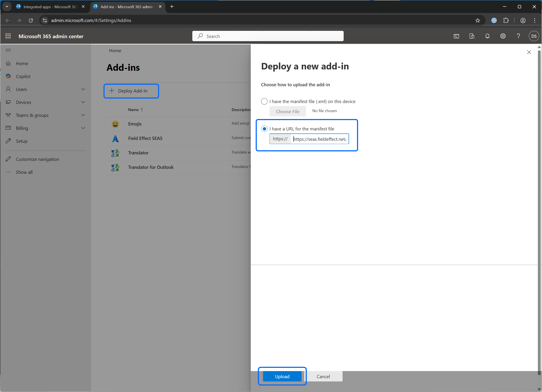Click the manifest URL input field

coord(320,139)
